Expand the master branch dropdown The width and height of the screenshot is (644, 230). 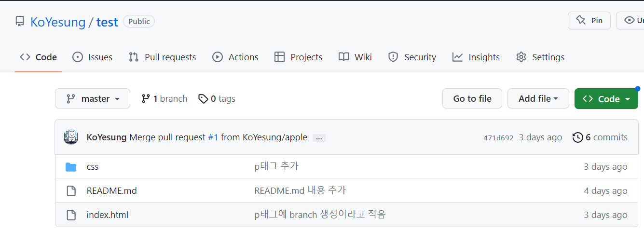click(x=93, y=98)
